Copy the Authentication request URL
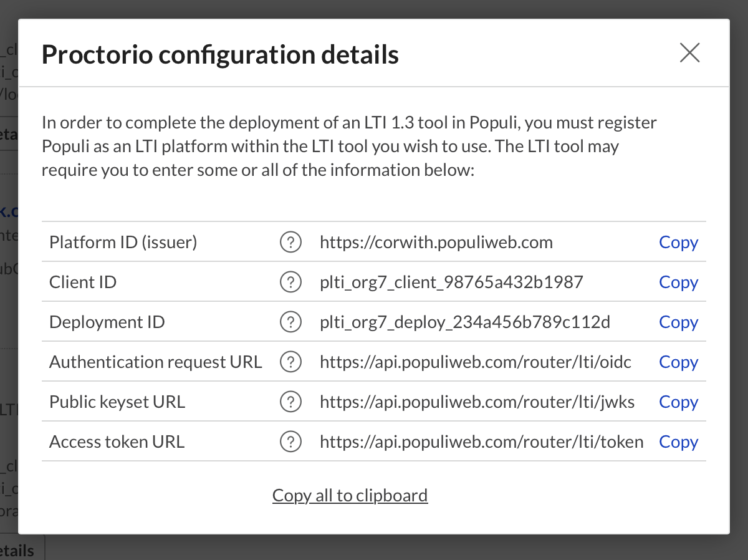The width and height of the screenshot is (748, 560). [678, 362]
